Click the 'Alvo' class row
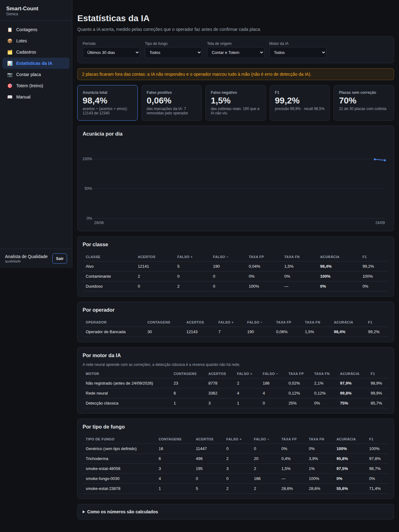Viewport: 399px width, 532px height. pyautogui.click(x=236, y=266)
